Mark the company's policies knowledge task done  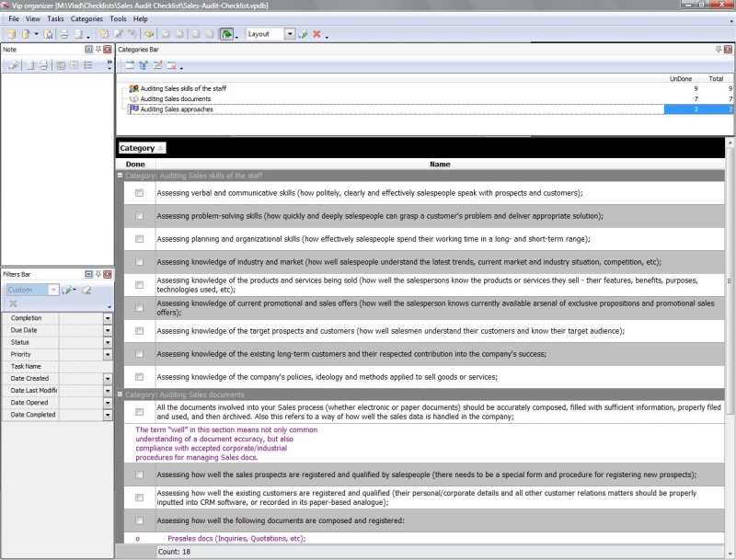click(x=139, y=377)
